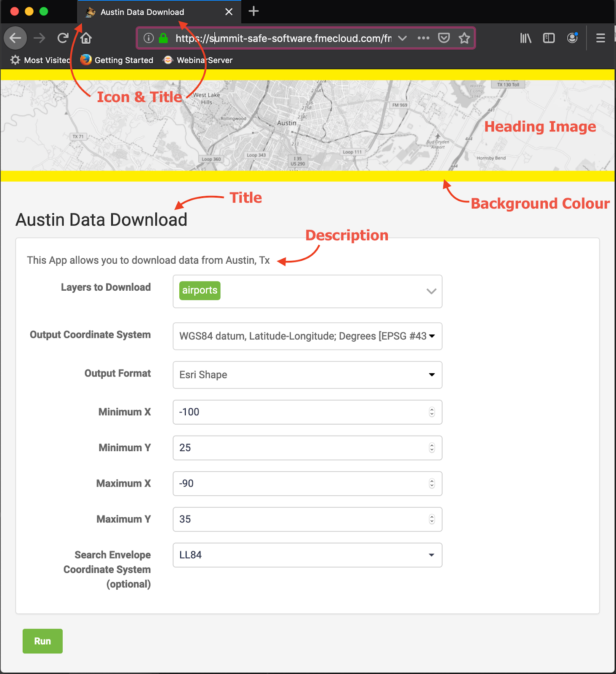Show sidebars using the sidebar icon
616x674 pixels.
(x=549, y=38)
